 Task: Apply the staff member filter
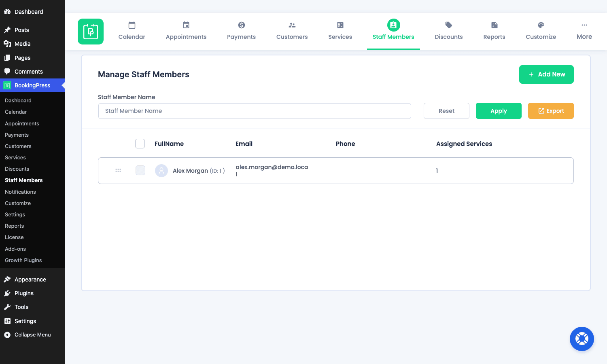(x=499, y=111)
